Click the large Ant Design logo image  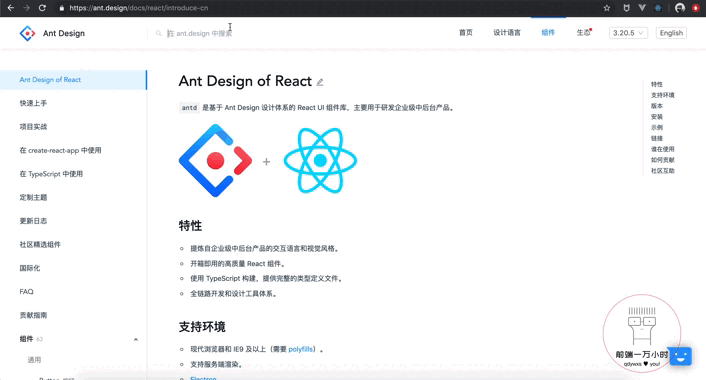click(215, 160)
